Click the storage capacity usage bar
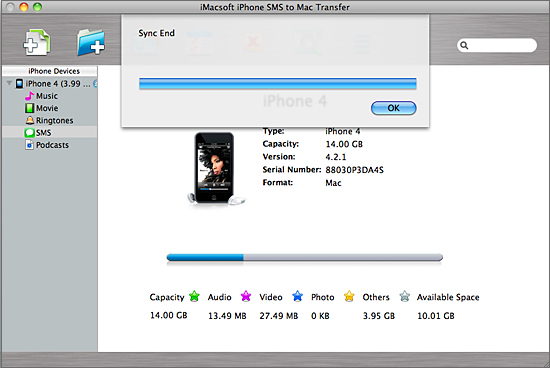Screen dimensions: 550x368 304,257
